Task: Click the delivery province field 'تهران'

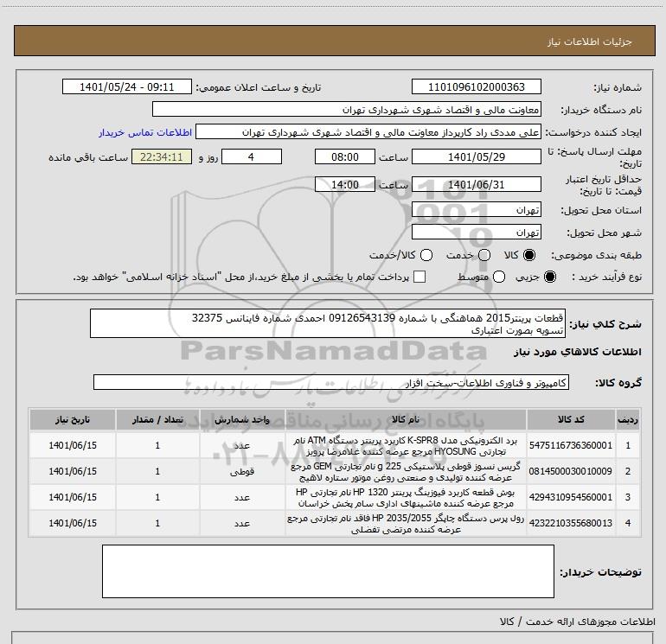Action: (x=476, y=209)
